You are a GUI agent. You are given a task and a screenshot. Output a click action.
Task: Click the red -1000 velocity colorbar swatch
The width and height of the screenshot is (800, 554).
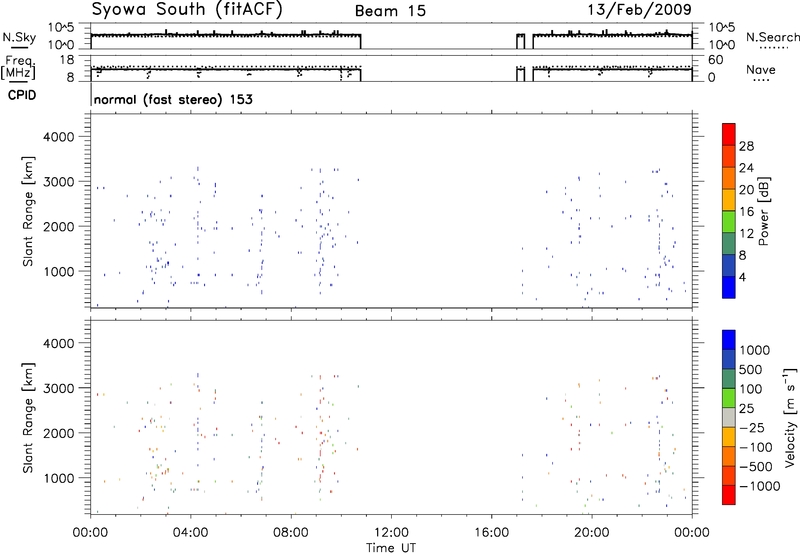click(729, 495)
